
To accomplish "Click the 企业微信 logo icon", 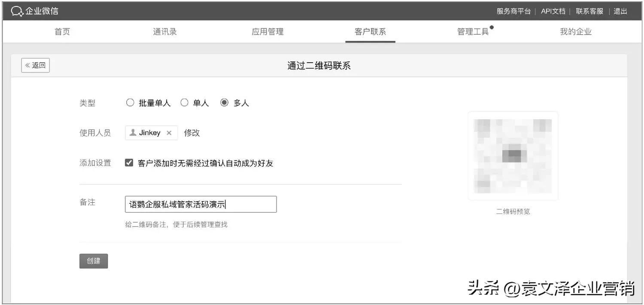I will (17, 12).
